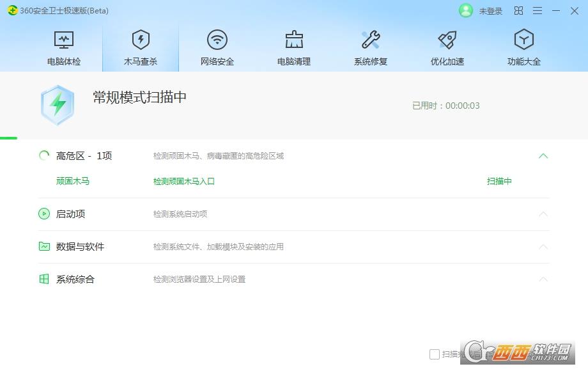Click the 高危区 - 1项 heading
The image size is (588, 371).
click(x=84, y=155)
